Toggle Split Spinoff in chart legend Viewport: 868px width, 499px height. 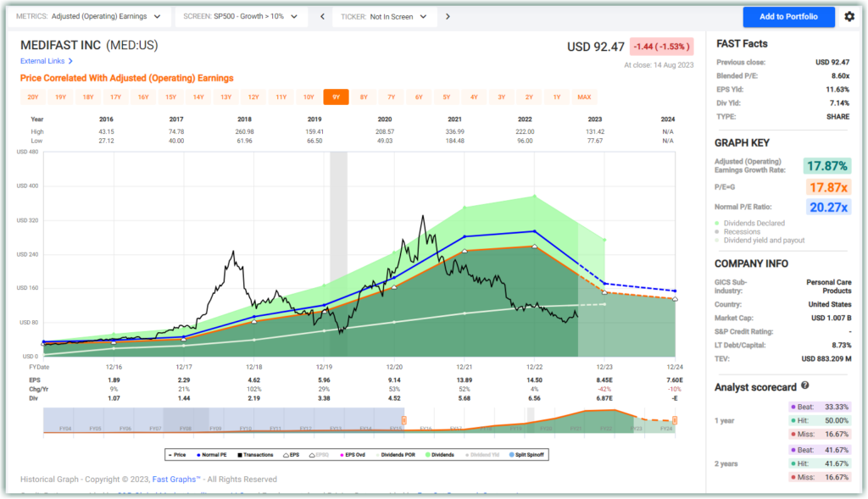[526, 455]
